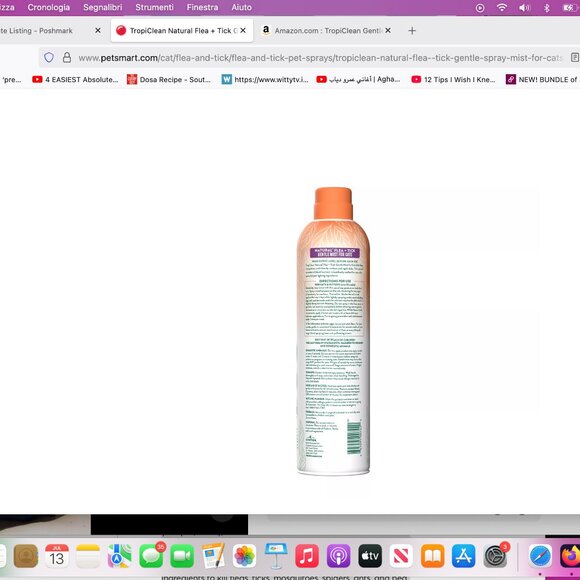Switch to the Amazon.com TropiClean tab
Image resolution: width=580 pixels, height=580 pixels.
pos(327,31)
